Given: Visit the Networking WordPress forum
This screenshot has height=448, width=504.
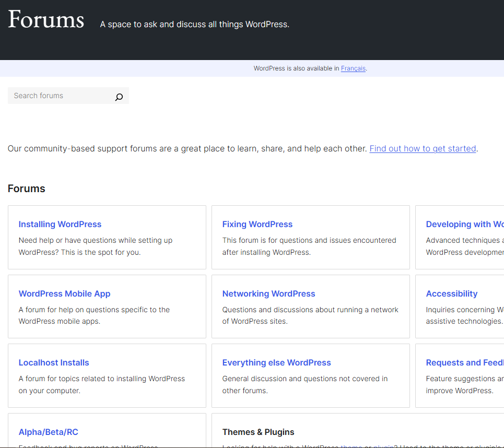Looking at the screenshot, I should click(x=268, y=294).
